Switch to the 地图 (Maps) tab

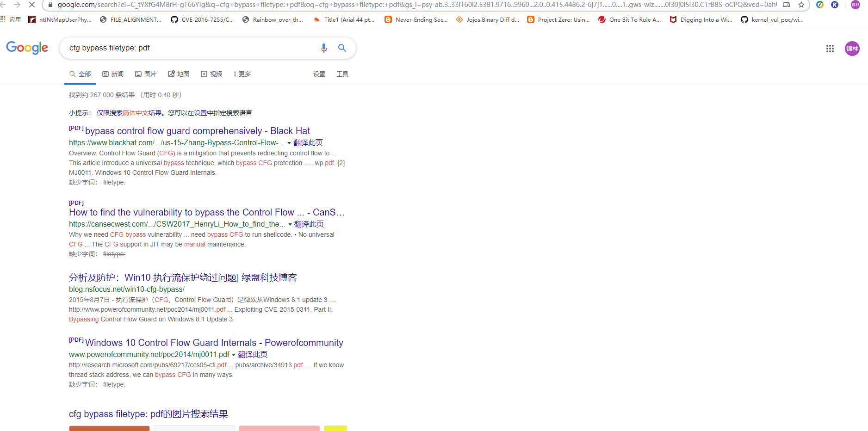click(x=179, y=74)
